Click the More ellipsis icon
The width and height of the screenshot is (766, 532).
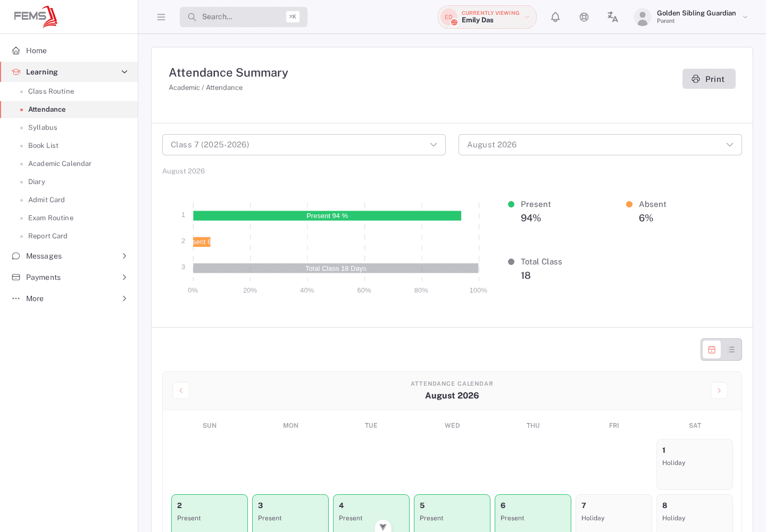click(x=16, y=298)
